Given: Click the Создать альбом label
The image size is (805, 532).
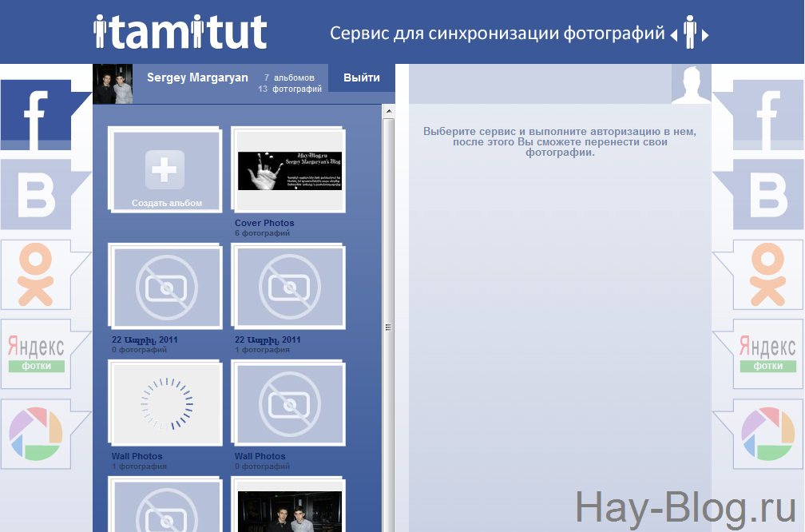Looking at the screenshot, I should pyautogui.click(x=167, y=203).
